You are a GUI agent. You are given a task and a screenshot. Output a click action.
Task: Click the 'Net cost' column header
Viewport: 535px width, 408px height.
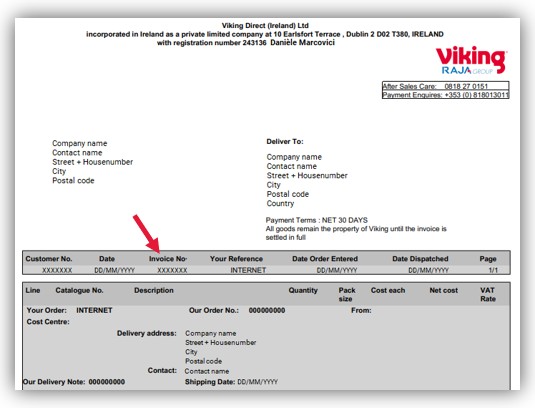444,290
